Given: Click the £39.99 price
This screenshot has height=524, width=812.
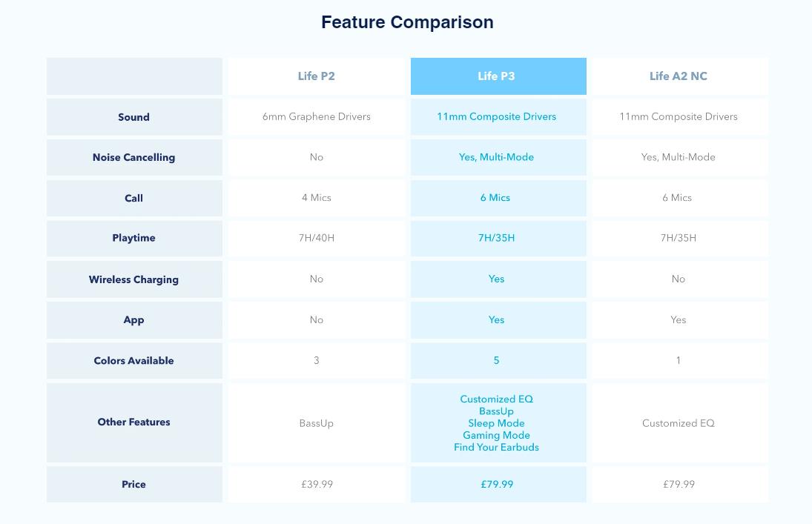Looking at the screenshot, I should click(317, 484).
